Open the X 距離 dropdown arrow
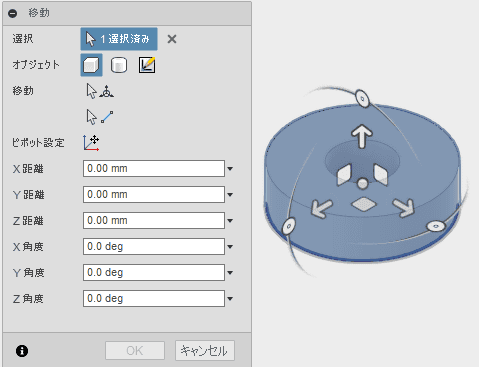The height and width of the screenshot is (367, 479). pos(230,169)
